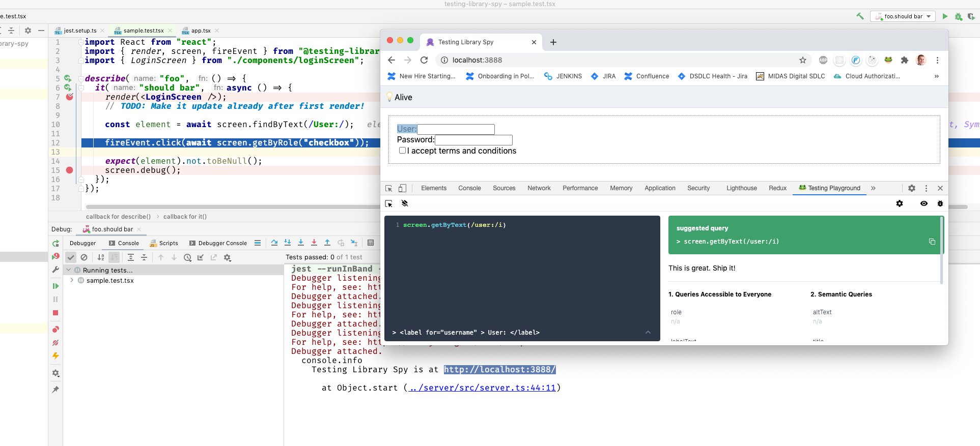This screenshot has height=446, width=980.
Task: Click the yellow lightning bolt icon in the debug sidebar
Action: click(55, 356)
